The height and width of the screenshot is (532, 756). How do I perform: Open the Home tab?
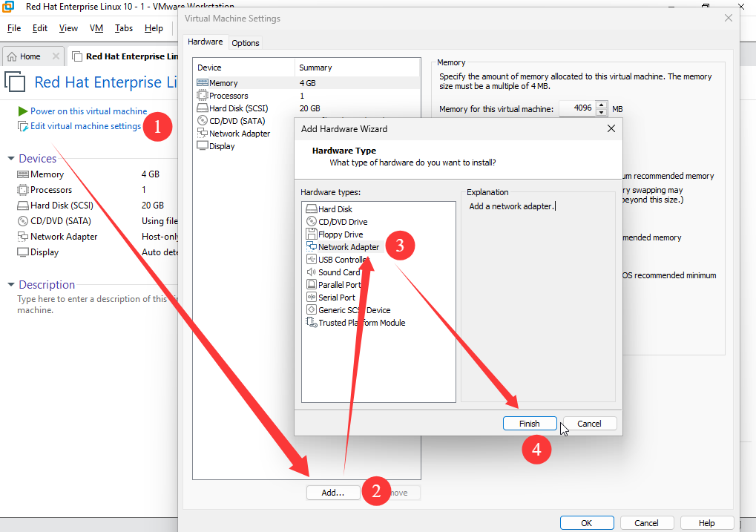pos(30,56)
